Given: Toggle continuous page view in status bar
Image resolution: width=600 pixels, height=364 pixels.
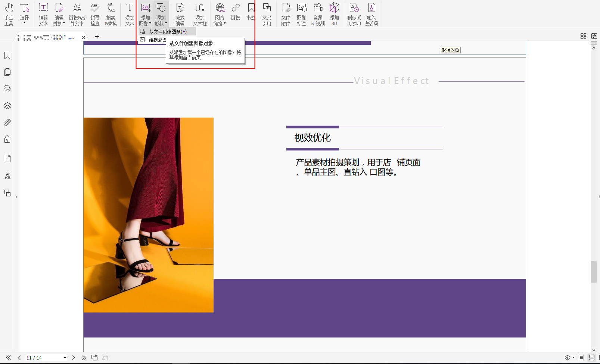Looking at the screenshot, I should (592, 358).
